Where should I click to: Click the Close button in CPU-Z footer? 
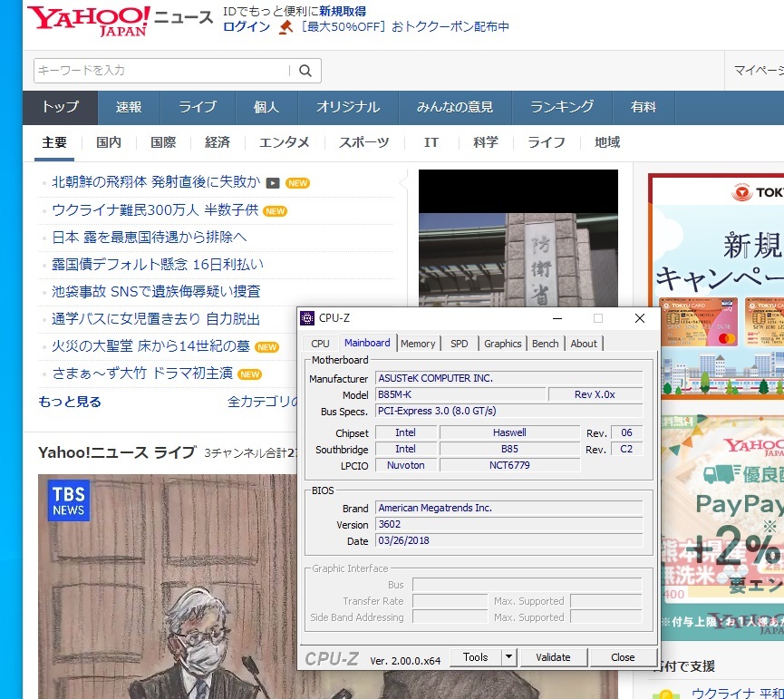(623, 657)
